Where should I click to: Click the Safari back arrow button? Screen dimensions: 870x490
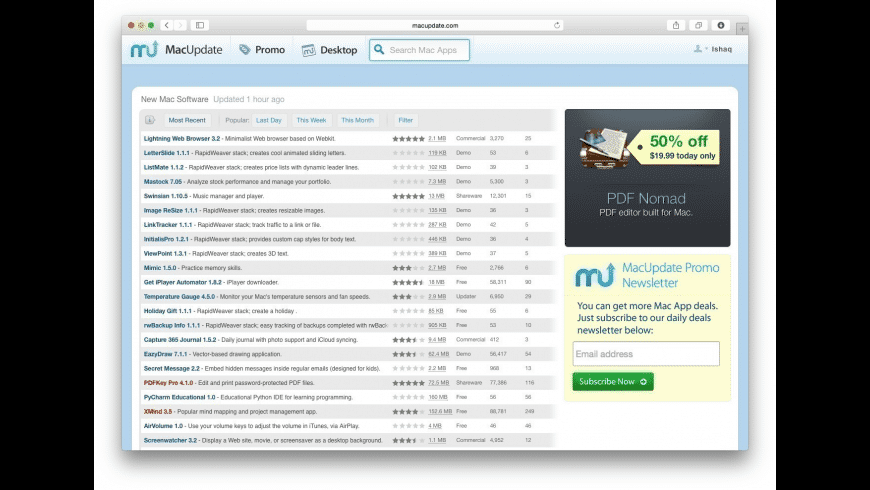coord(166,25)
